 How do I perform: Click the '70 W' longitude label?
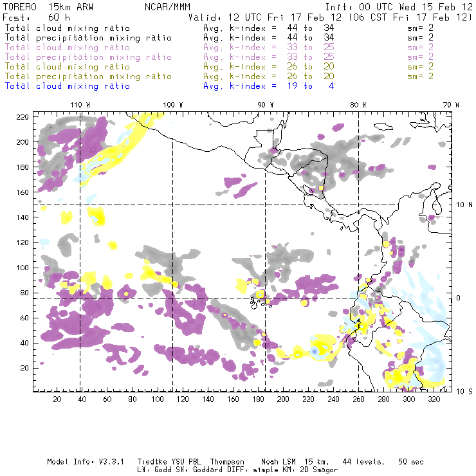(x=451, y=105)
